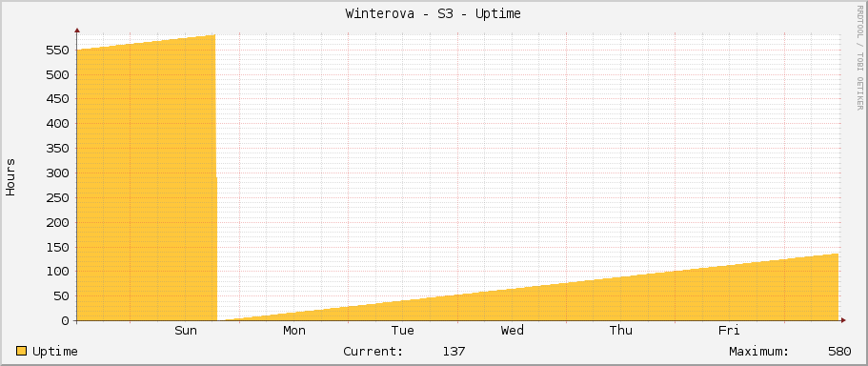Click the yellow Uptime legend color swatch
Screen dimensions: 868x366
click(22, 351)
